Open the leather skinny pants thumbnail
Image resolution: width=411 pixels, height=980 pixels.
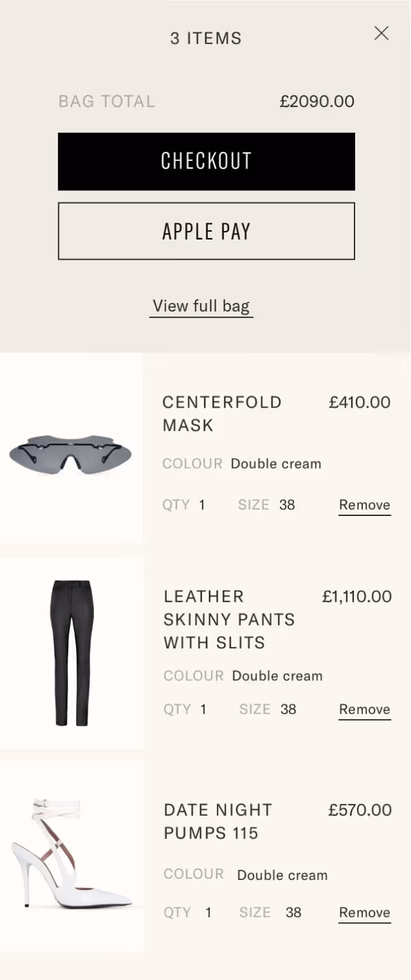(71, 653)
